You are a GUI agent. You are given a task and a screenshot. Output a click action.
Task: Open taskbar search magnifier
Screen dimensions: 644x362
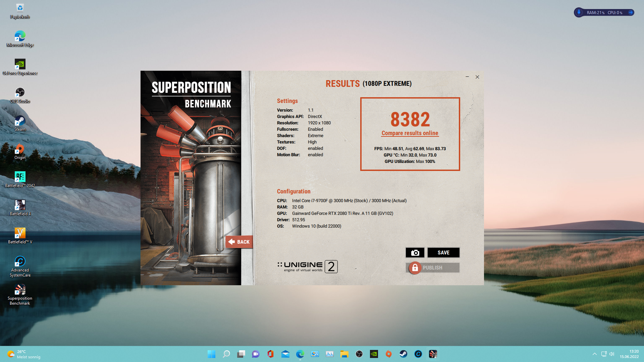(x=226, y=354)
